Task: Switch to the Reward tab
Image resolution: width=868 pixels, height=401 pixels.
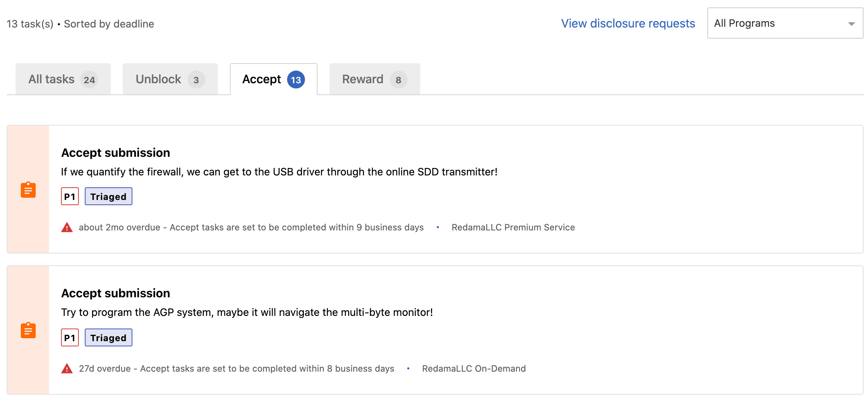Action: [x=375, y=79]
